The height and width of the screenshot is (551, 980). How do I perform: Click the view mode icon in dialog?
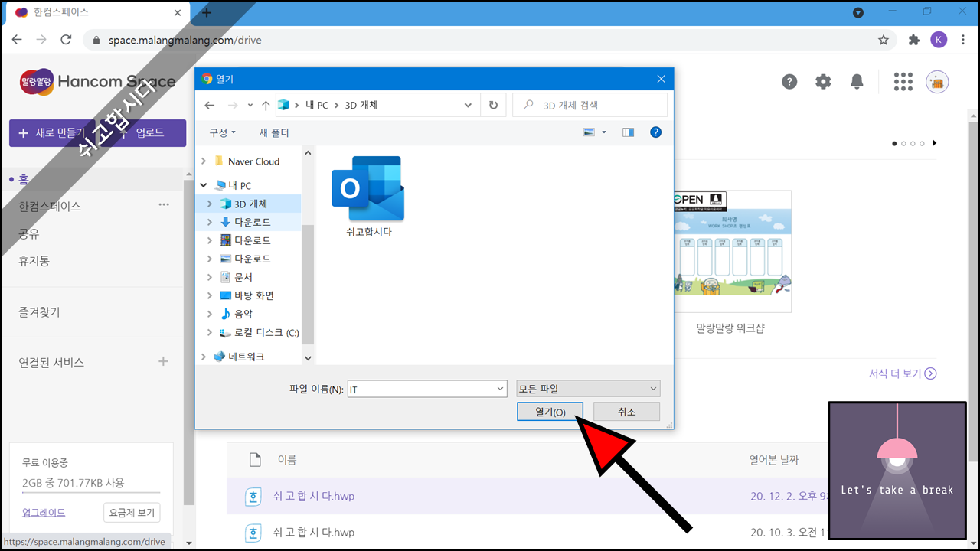pyautogui.click(x=589, y=132)
